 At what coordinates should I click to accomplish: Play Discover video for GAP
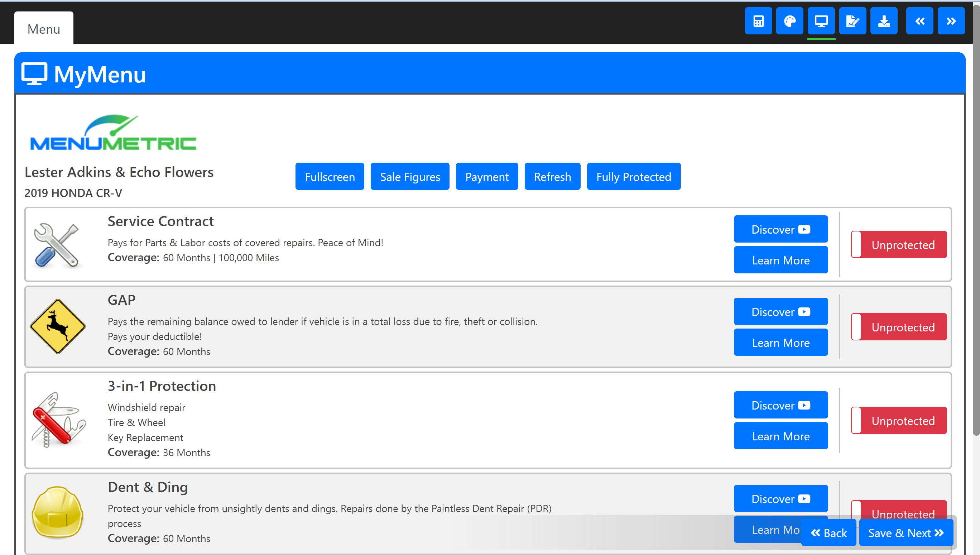click(x=781, y=311)
